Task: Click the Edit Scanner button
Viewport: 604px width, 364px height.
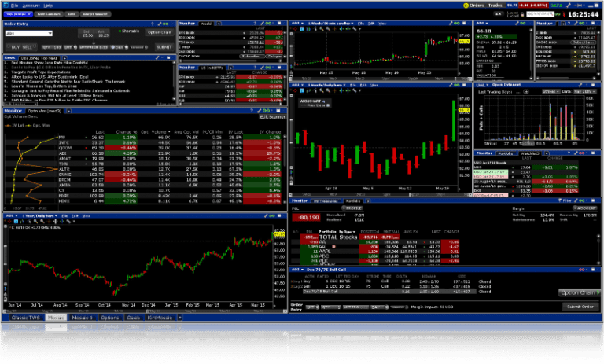Action: (272, 116)
